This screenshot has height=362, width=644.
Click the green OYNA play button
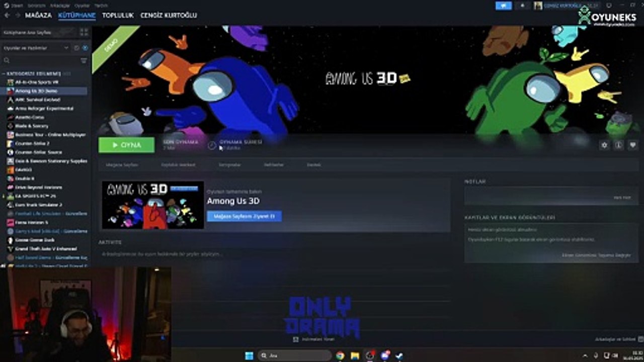pyautogui.click(x=126, y=145)
